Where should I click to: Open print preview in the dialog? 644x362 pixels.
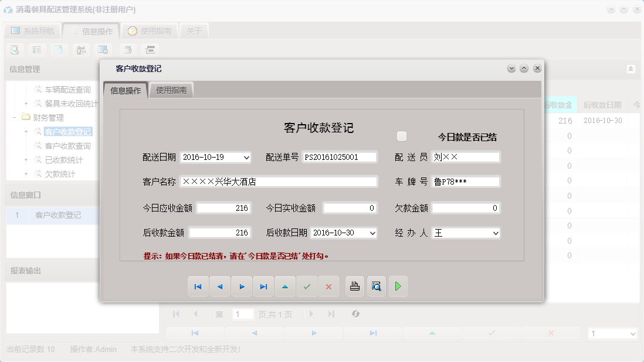377,286
